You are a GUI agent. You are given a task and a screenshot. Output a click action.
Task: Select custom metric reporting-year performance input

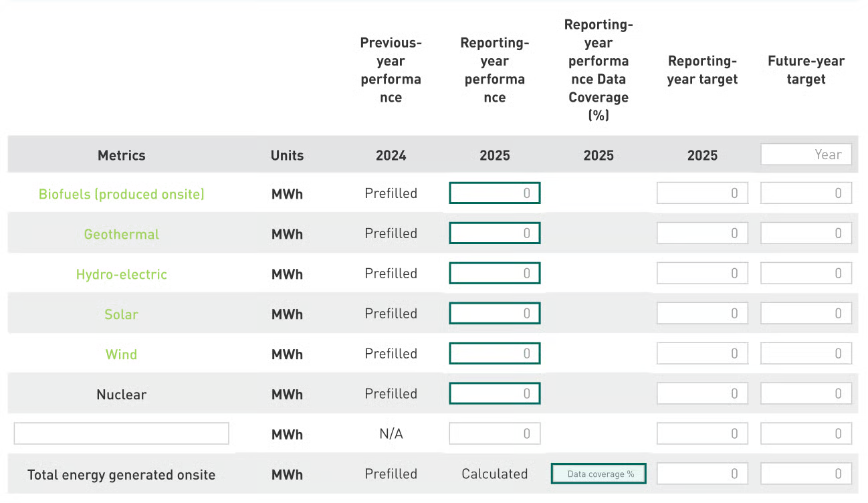click(494, 434)
